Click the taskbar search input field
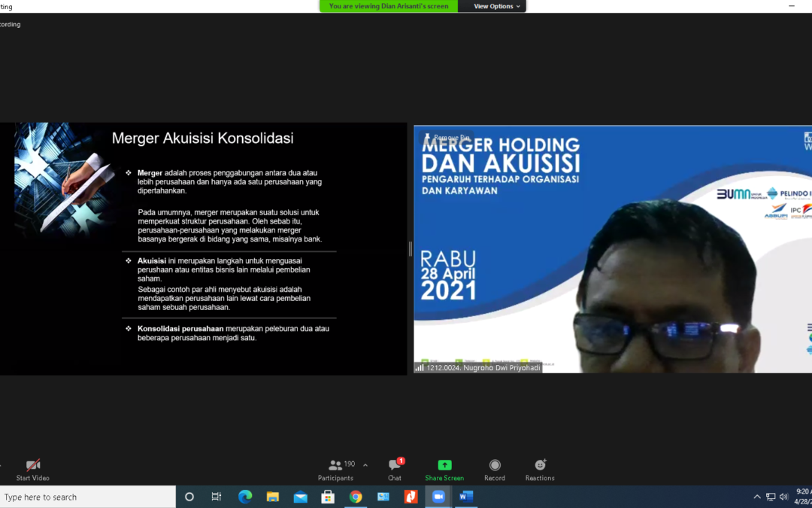This screenshot has height=508, width=812. 86,497
